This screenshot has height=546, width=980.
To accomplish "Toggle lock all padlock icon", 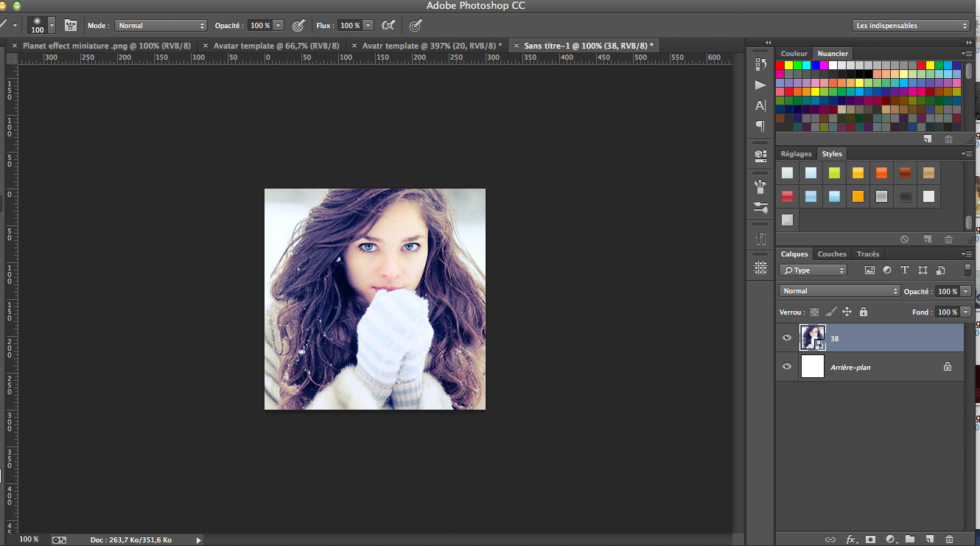I will (x=864, y=312).
